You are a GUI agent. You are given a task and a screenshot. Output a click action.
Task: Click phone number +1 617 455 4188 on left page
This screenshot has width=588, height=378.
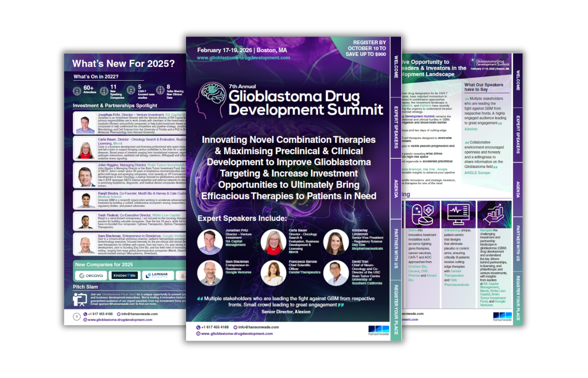[100, 314]
